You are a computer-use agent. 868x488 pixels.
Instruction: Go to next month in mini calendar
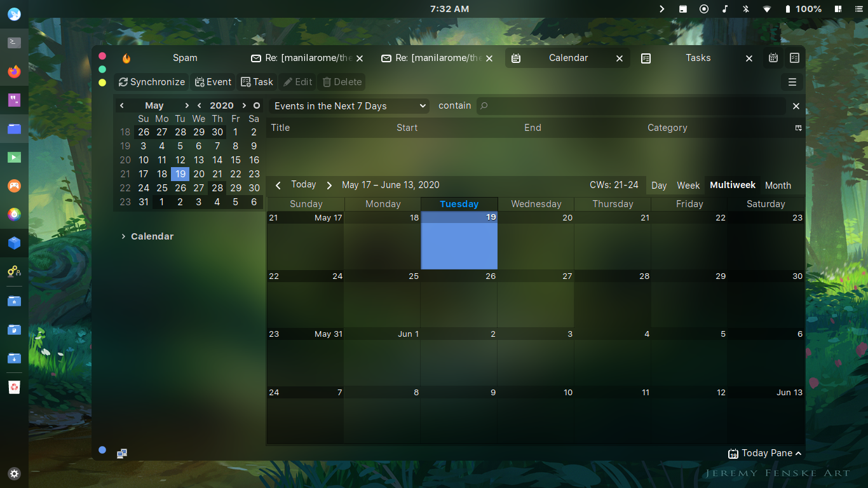(x=186, y=105)
